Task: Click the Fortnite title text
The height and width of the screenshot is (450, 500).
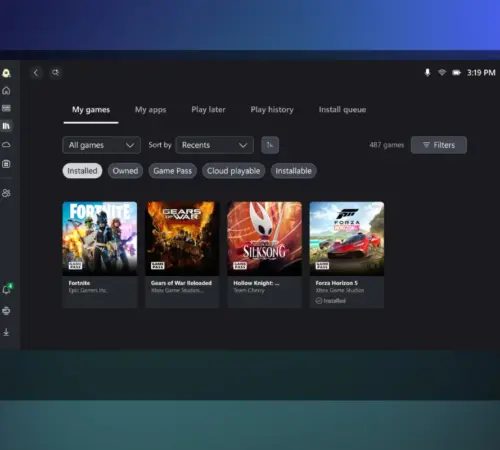Action: click(79, 283)
